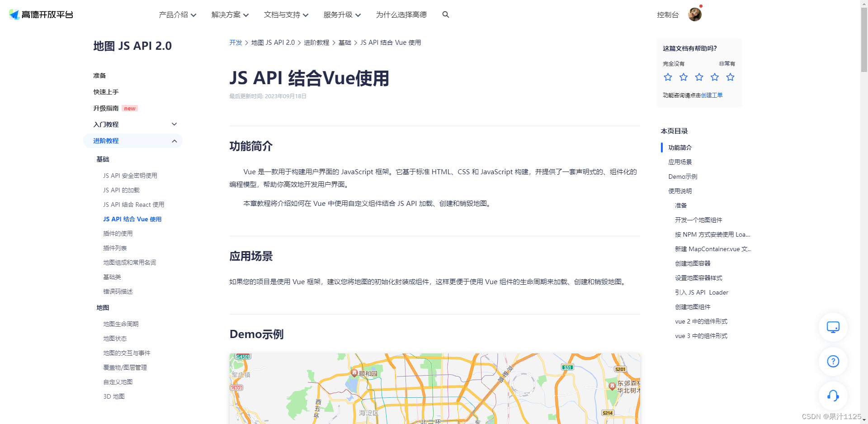The height and width of the screenshot is (424, 868).
Task: Jump to 引入 JS API Loader in contents
Action: click(x=702, y=292)
